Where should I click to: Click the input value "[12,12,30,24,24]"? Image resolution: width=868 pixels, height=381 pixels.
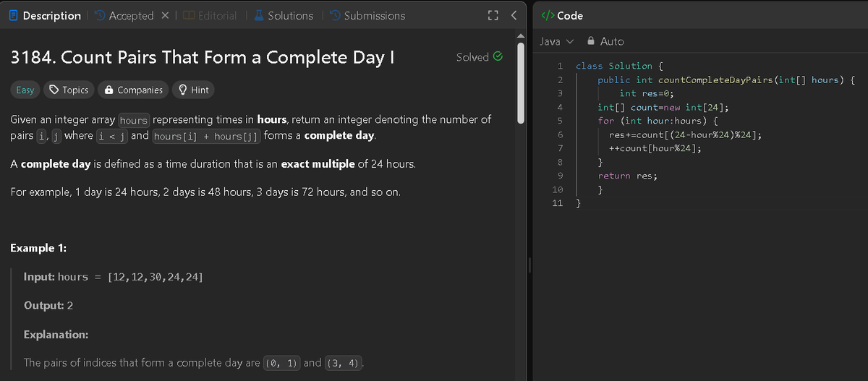pyautogui.click(x=155, y=277)
